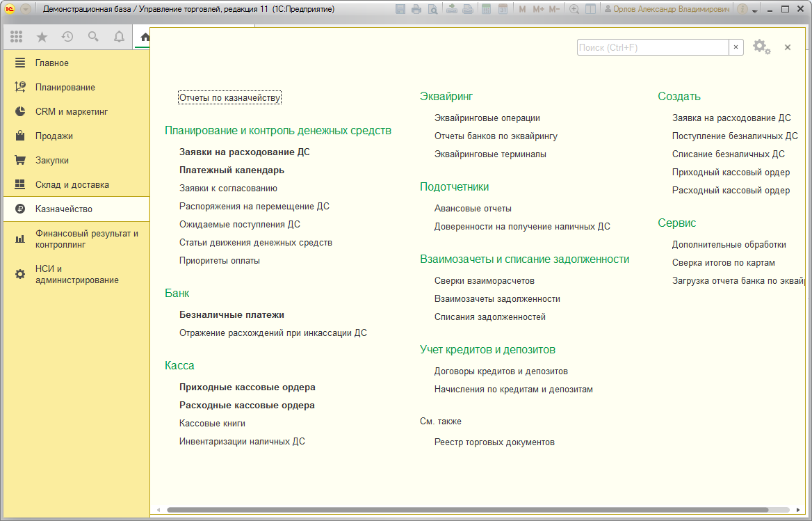
Task: Switch to the CRM и маркетинг section
Action: (x=76, y=111)
